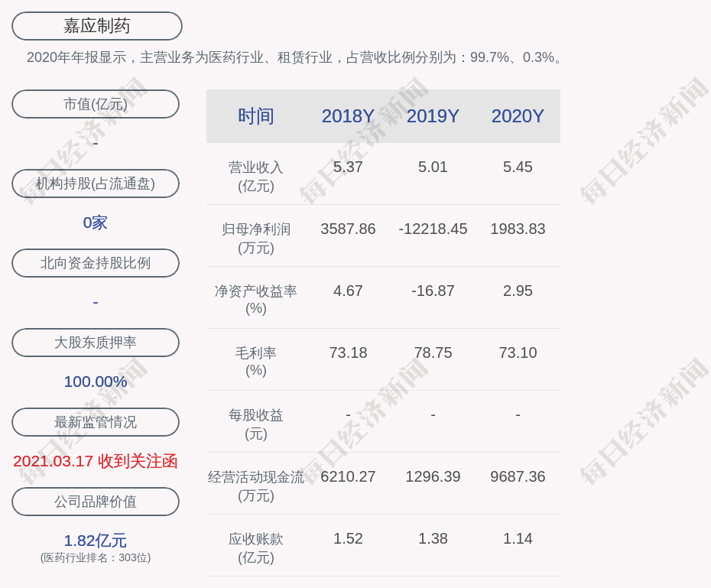The width and height of the screenshot is (711, 588).
Task: Click the 营业收入 (亿元) row label
Action: pyautogui.click(x=256, y=177)
